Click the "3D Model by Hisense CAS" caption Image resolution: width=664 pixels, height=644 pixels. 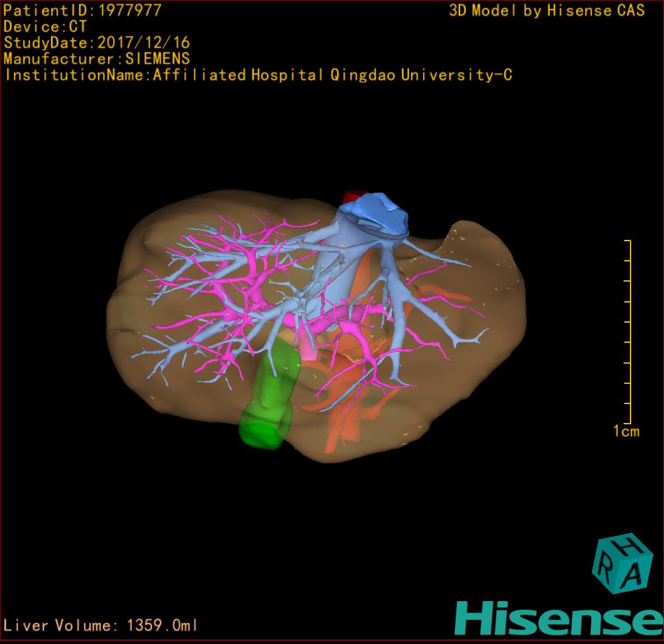547,11
